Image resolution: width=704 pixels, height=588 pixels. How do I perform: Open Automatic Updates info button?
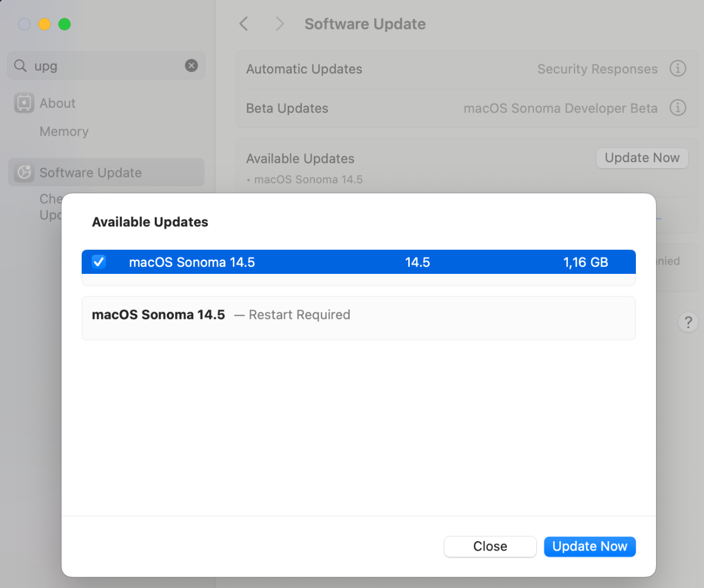click(x=677, y=69)
